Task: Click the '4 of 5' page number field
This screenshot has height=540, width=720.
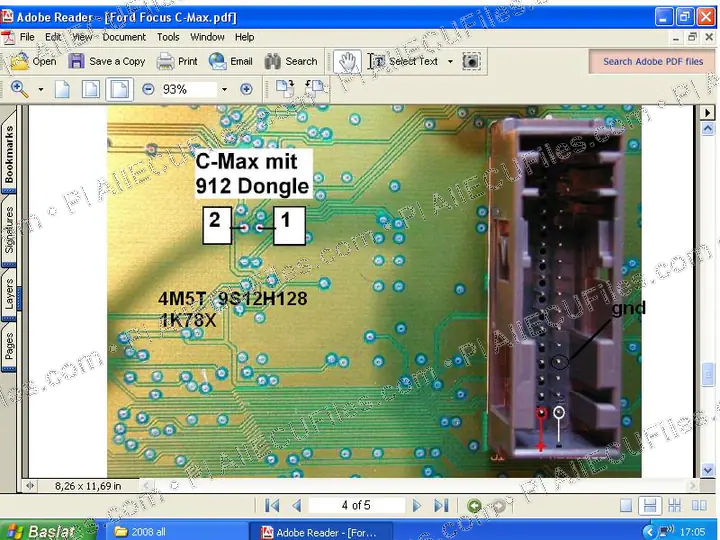Action: coord(356,506)
